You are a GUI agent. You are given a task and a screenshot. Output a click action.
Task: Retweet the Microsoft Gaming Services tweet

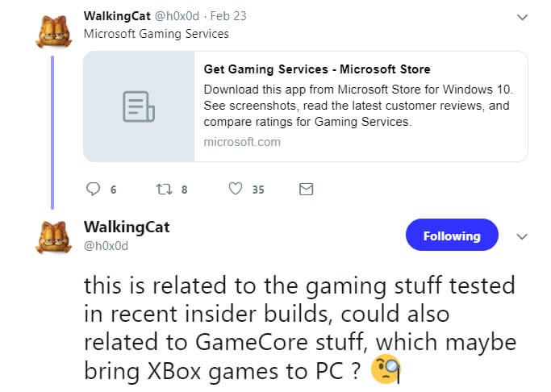click(164, 190)
